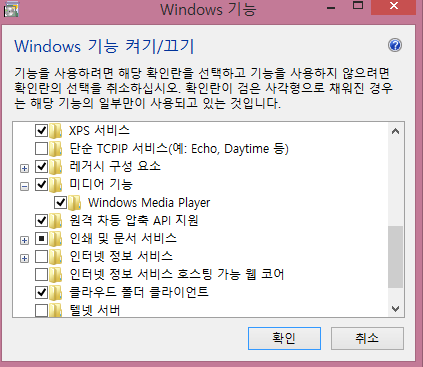Click the folder icon by 원격 차등 압축 API 지원
Screen dimensions: 423x367
(x=56, y=220)
